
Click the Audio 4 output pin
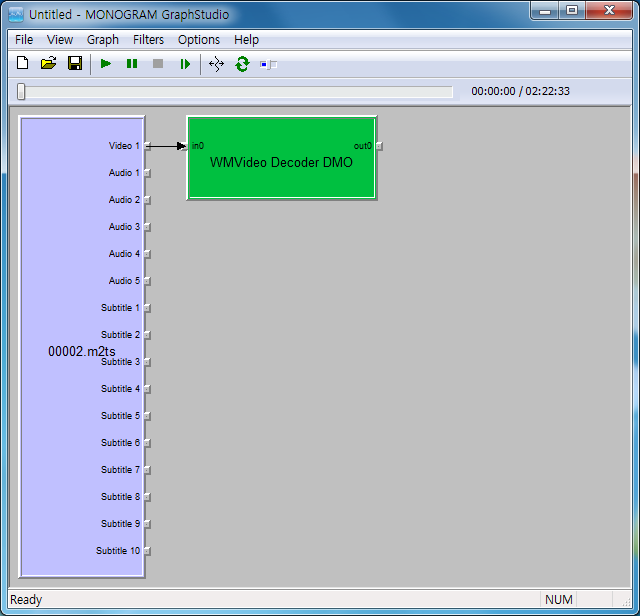pos(147,254)
